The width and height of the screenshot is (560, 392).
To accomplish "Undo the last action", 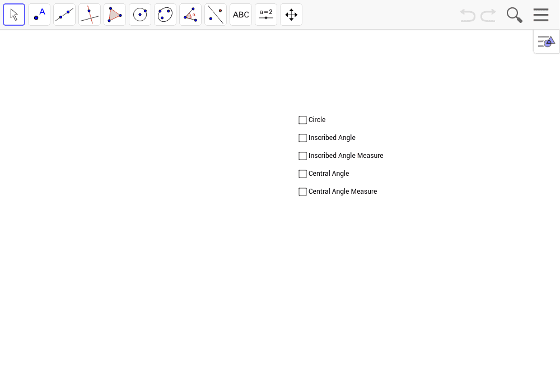I will coord(468,15).
